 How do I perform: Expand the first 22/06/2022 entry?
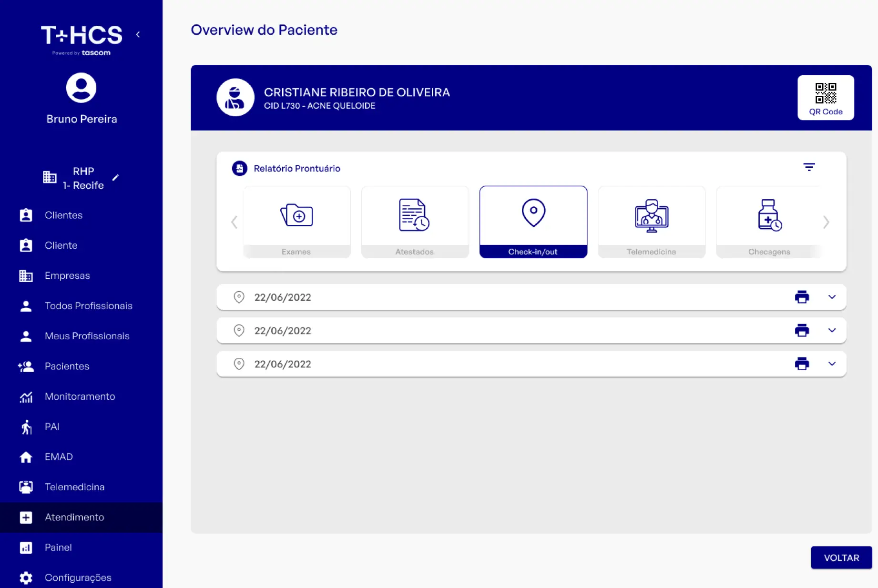pyautogui.click(x=832, y=297)
